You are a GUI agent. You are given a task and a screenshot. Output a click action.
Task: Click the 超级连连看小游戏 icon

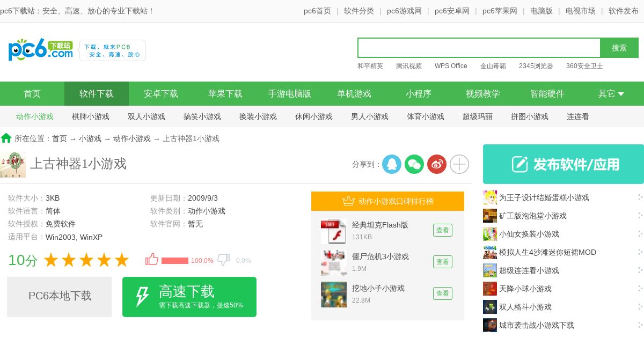490,270
